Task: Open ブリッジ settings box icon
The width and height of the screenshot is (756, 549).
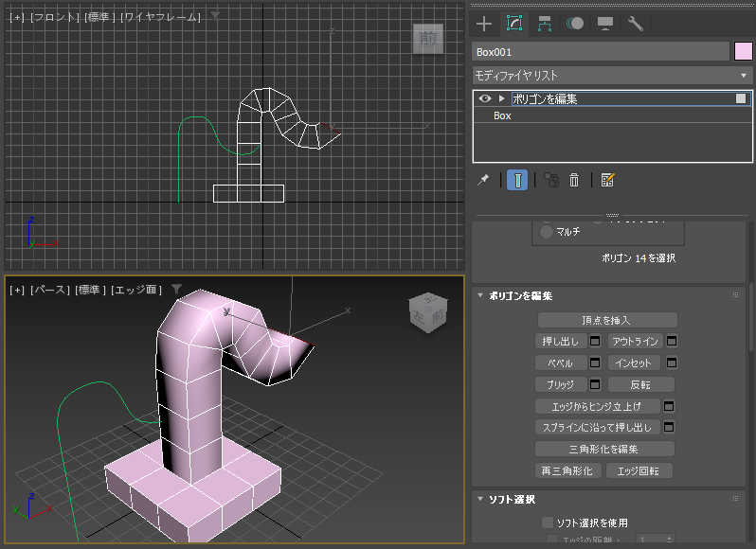Action: [x=595, y=384]
